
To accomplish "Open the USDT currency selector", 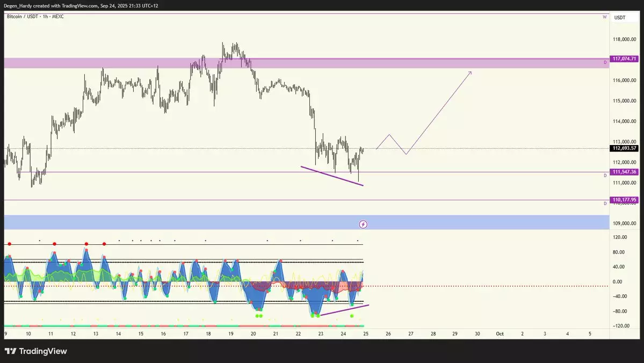I will [620, 18].
